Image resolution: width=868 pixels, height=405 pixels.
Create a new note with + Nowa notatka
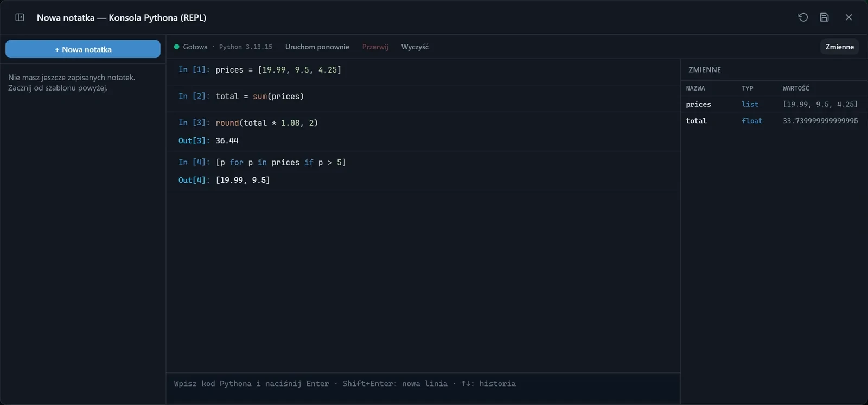pos(83,49)
